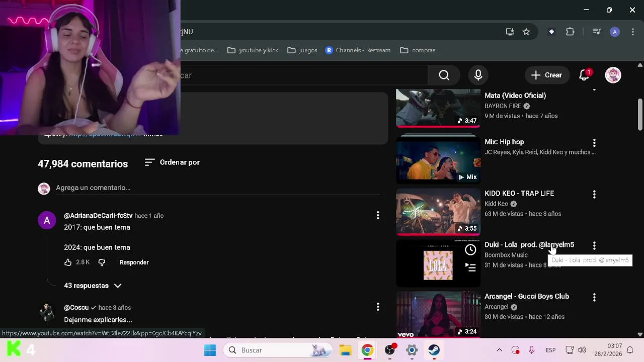Open Channels - Restream bookmark
The height and width of the screenshot is (362, 644).
click(358, 50)
